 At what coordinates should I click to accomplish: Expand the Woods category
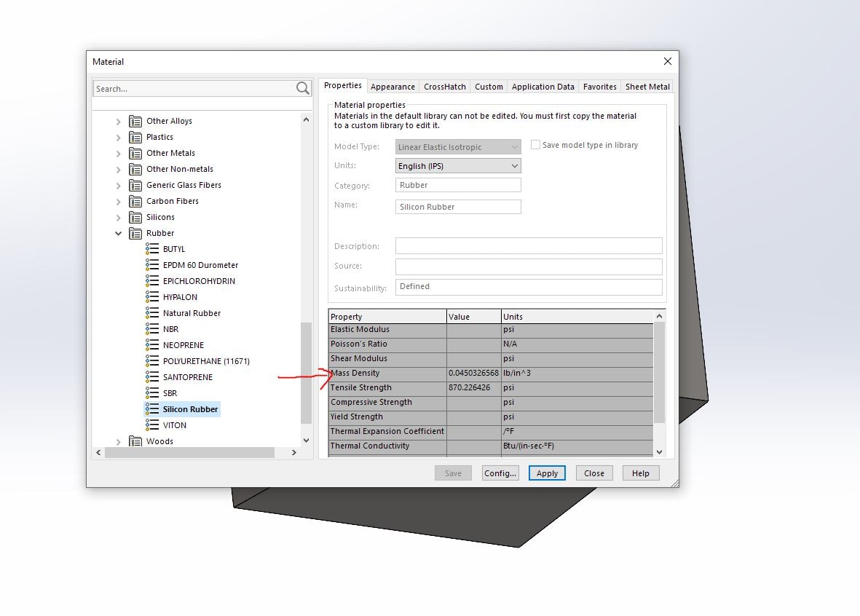point(118,441)
